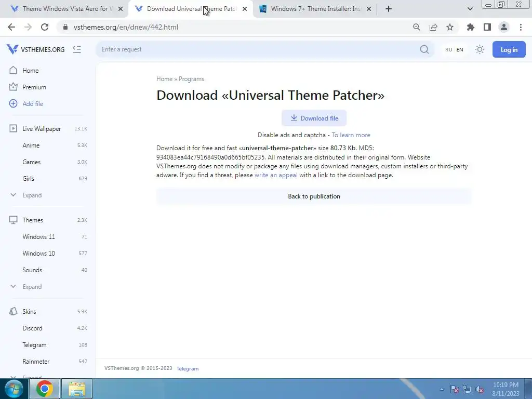Open Windows Explorer from taskbar
The image size is (532, 399).
[77, 389]
